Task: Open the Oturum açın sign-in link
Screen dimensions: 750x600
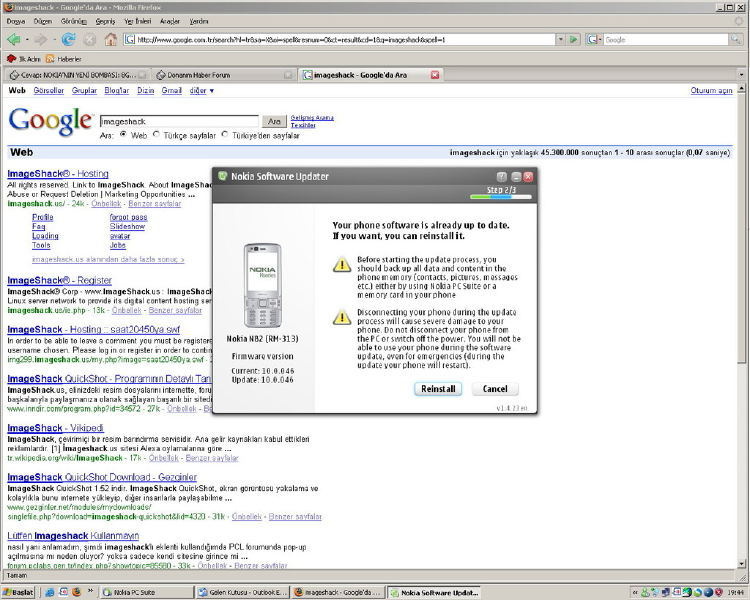Action: point(711,90)
